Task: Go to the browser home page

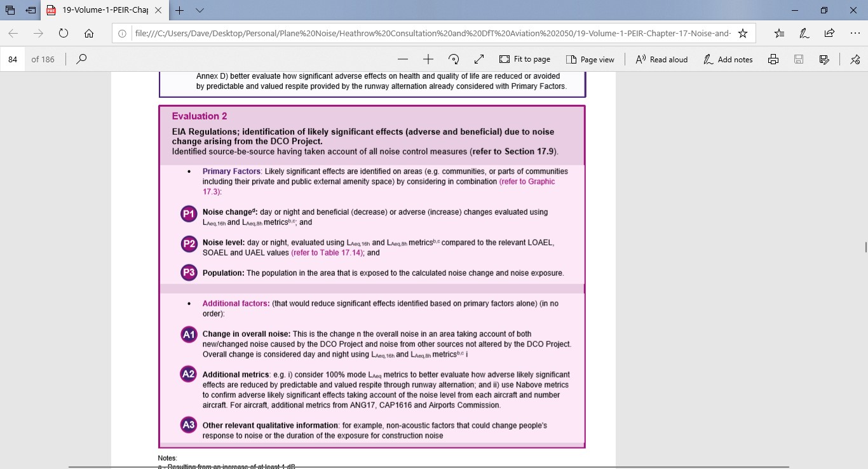Action: (x=89, y=33)
